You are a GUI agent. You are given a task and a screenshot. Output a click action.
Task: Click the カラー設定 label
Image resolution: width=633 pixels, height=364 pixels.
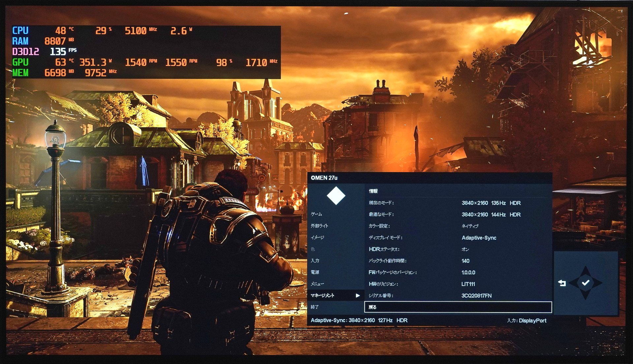tap(379, 226)
